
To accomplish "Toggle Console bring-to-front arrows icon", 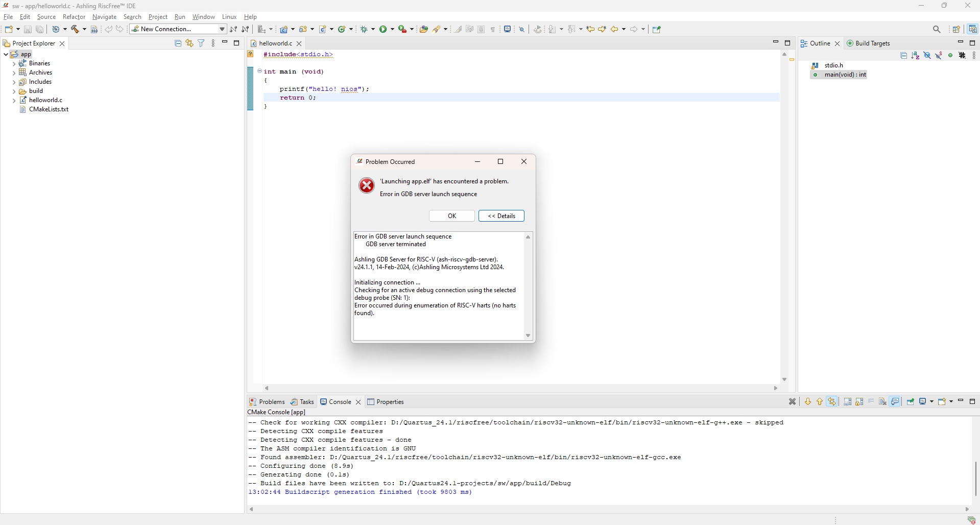I will tap(832, 401).
